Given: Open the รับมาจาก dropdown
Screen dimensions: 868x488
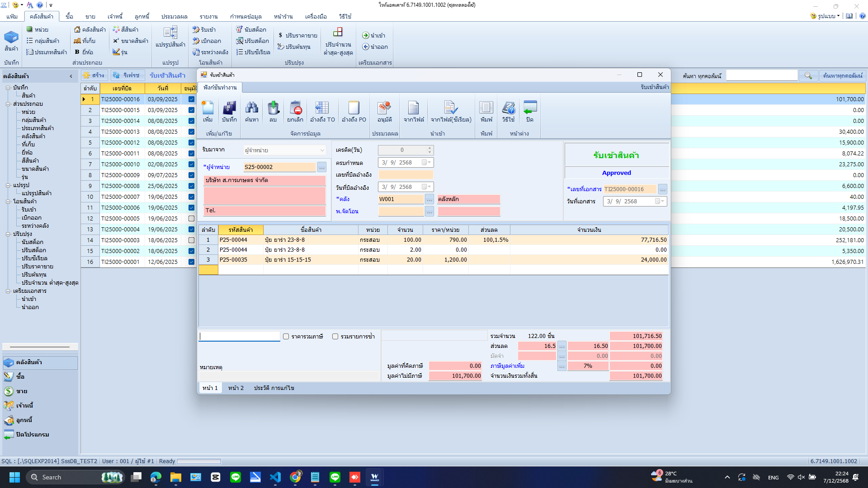Looking at the screenshot, I should 322,150.
